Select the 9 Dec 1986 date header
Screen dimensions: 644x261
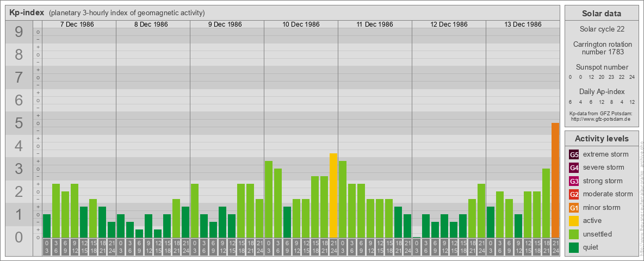pos(225,24)
